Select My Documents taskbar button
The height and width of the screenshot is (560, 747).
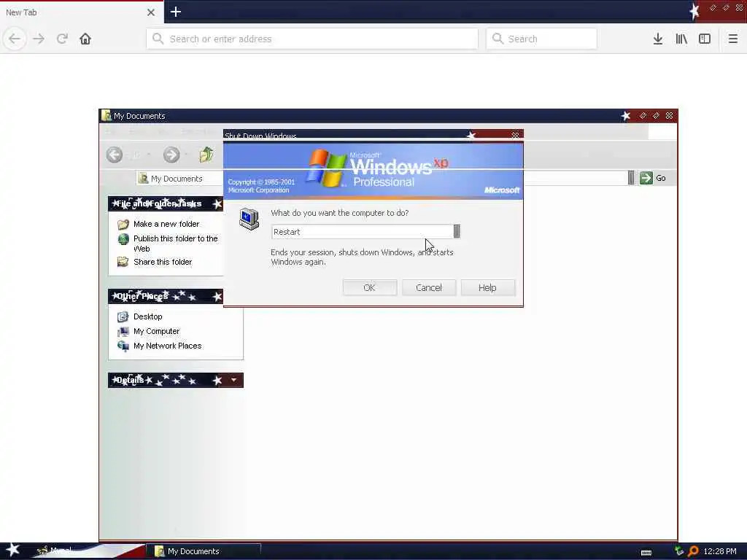pyautogui.click(x=204, y=551)
